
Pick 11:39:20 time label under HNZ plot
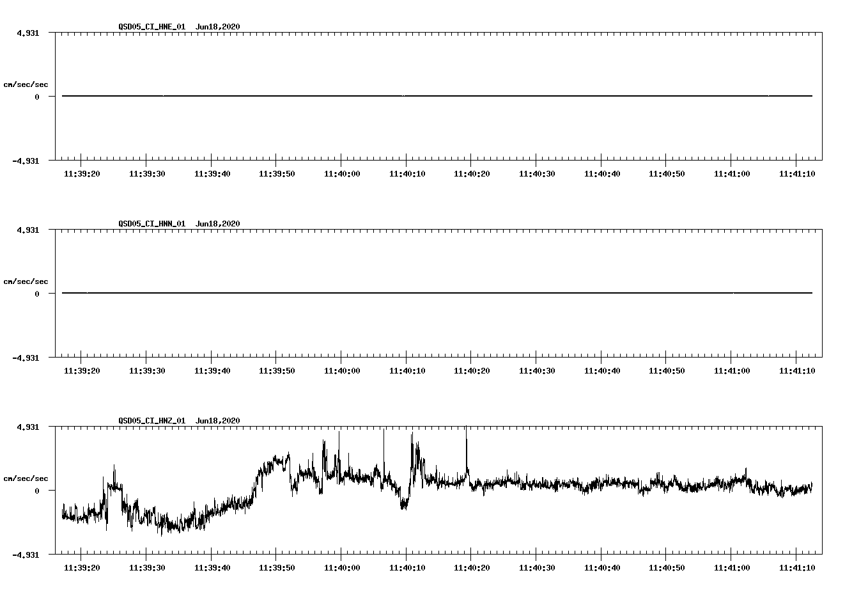click(x=82, y=568)
